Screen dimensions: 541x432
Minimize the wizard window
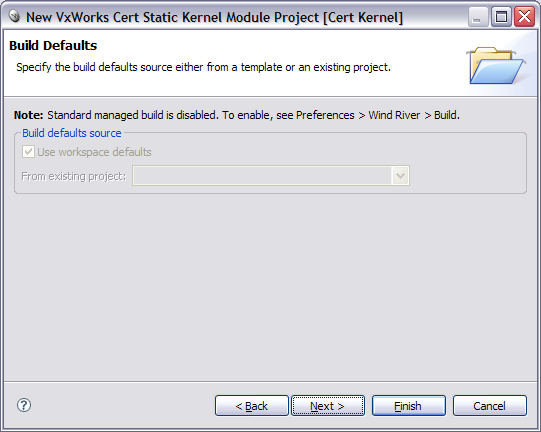(x=478, y=17)
